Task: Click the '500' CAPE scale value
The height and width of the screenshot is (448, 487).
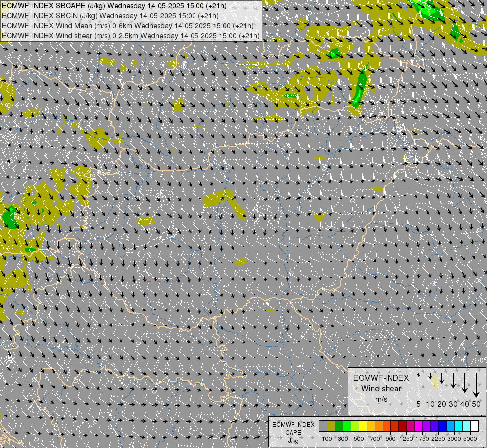Action: (x=359, y=439)
